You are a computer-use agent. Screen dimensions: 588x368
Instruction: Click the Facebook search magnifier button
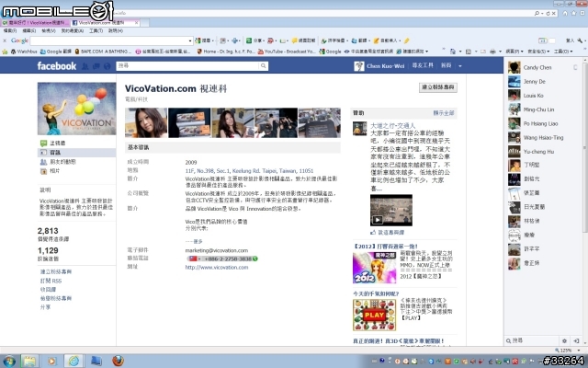pos(264,65)
